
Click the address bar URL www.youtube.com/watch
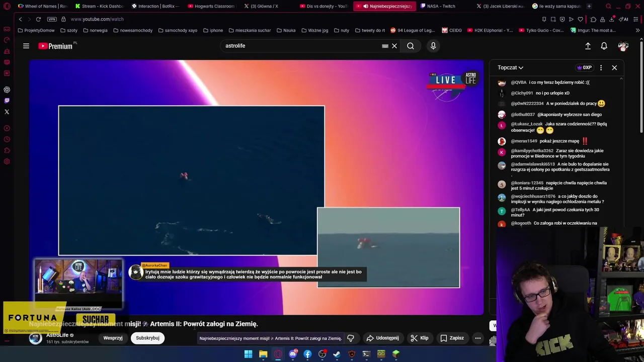tap(97, 19)
